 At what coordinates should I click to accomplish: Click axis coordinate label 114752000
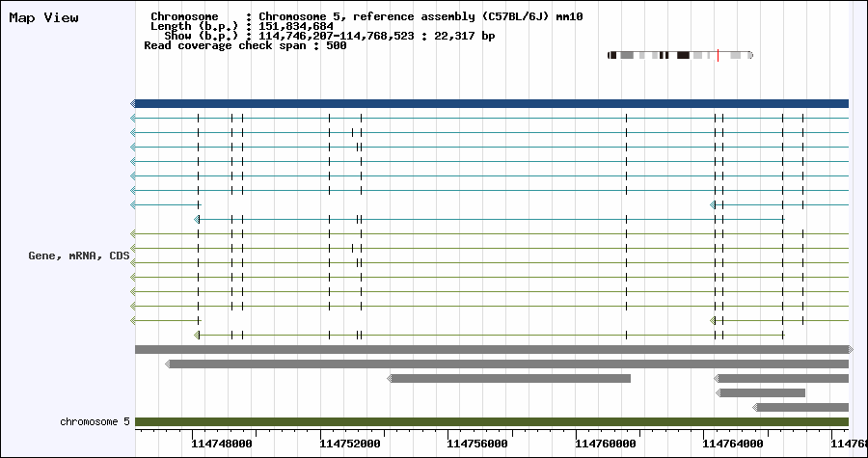tap(350, 444)
